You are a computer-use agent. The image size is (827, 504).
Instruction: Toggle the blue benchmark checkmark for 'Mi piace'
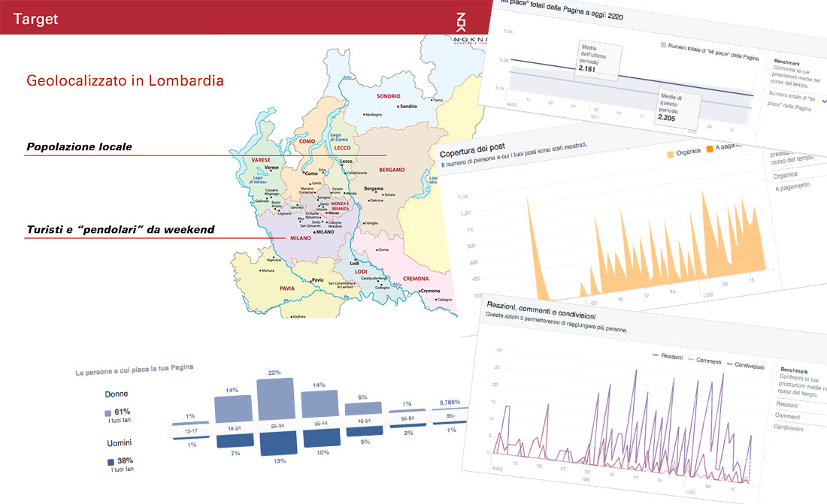825,101
